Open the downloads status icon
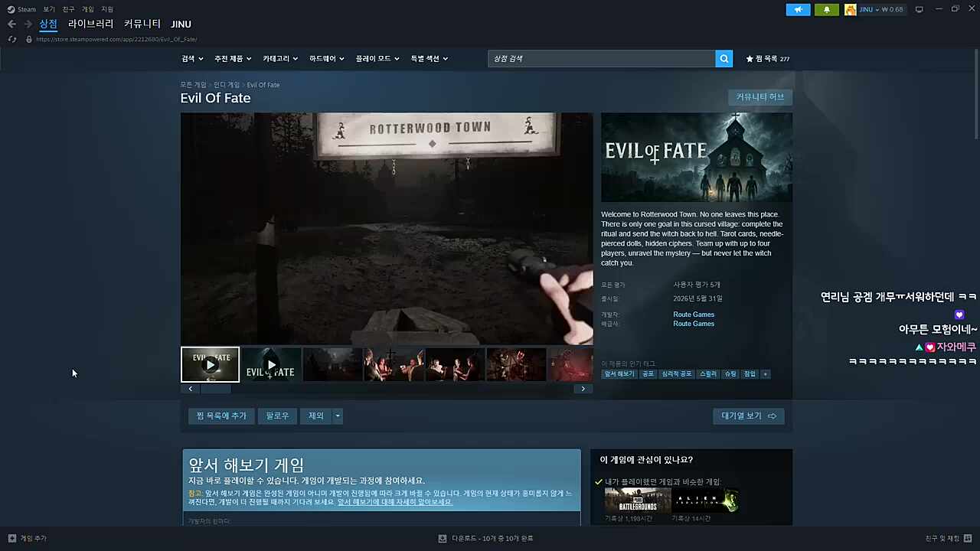 (x=443, y=538)
